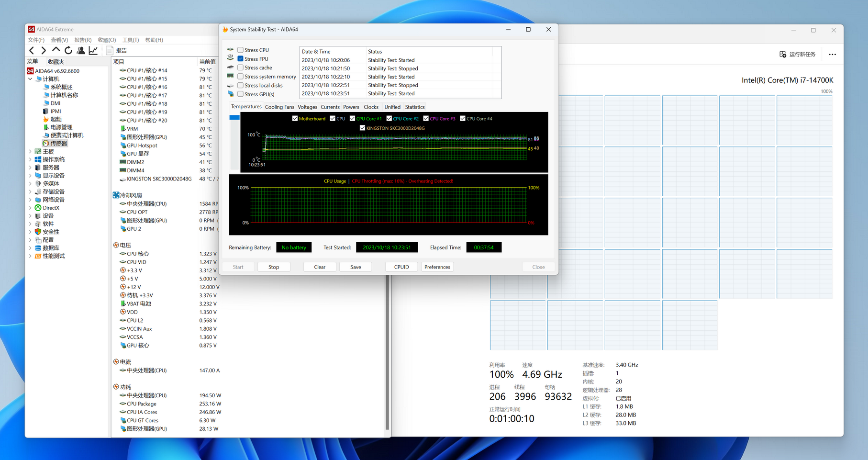
Task: Click the 性能测试 benchmark icon
Action: tap(38, 256)
